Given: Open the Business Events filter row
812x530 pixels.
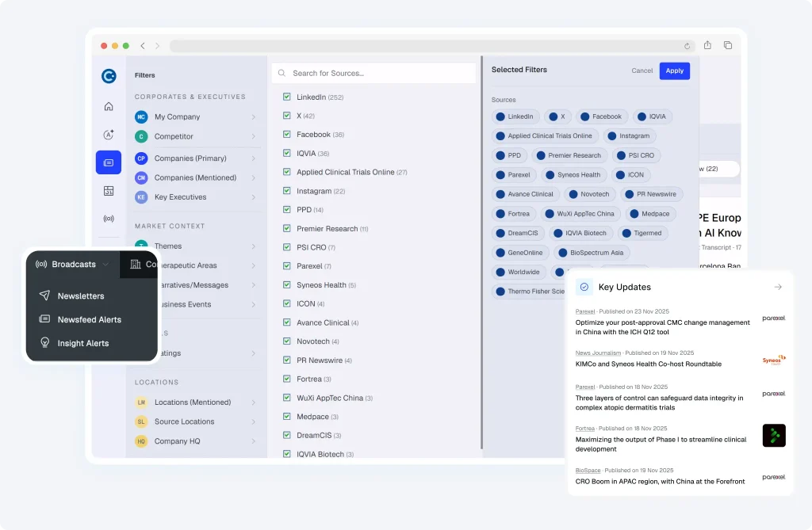Looking at the screenshot, I should click(x=207, y=304).
